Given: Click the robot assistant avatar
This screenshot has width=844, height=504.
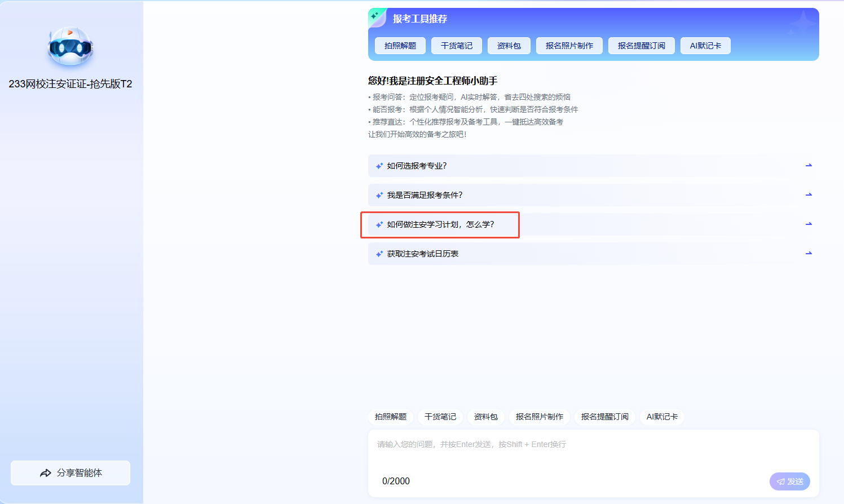Looking at the screenshot, I should pos(70,47).
